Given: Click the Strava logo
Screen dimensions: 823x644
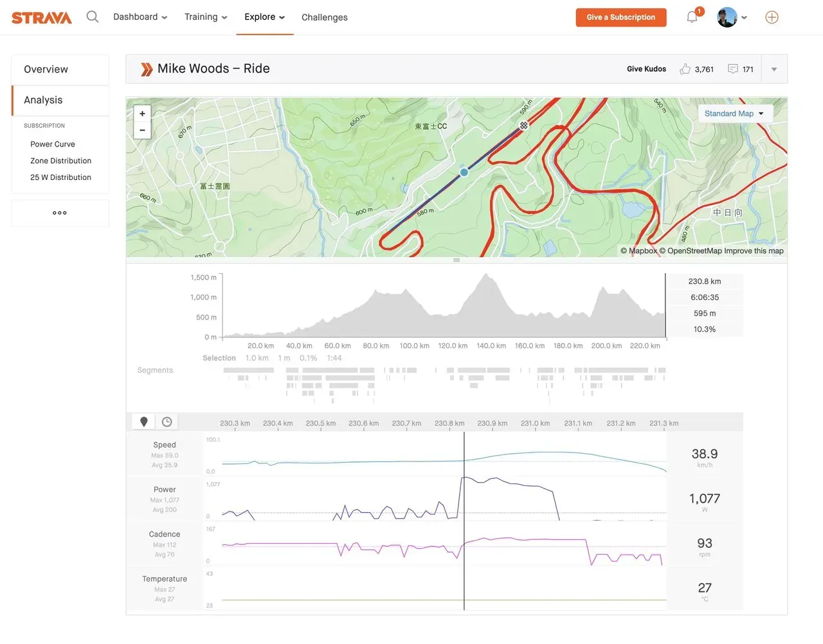Looking at the screenshot, I should click(x=42, y=17).
